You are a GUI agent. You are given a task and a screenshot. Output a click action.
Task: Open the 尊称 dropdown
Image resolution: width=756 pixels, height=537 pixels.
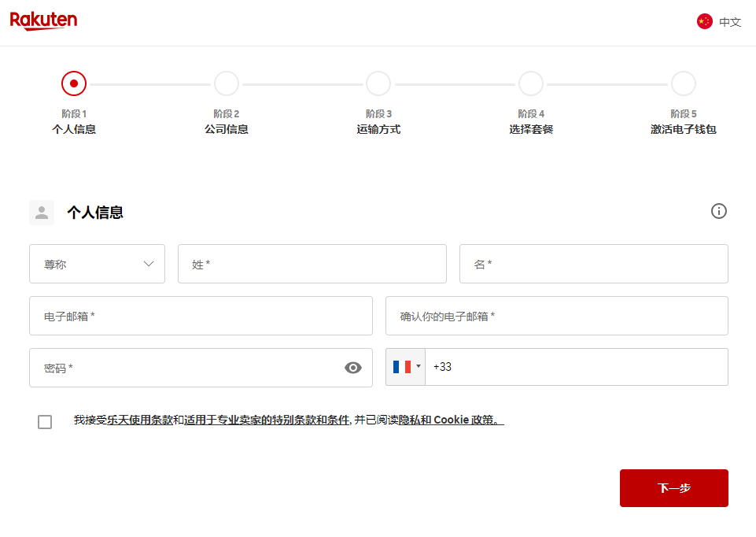(x=97, y=264)
